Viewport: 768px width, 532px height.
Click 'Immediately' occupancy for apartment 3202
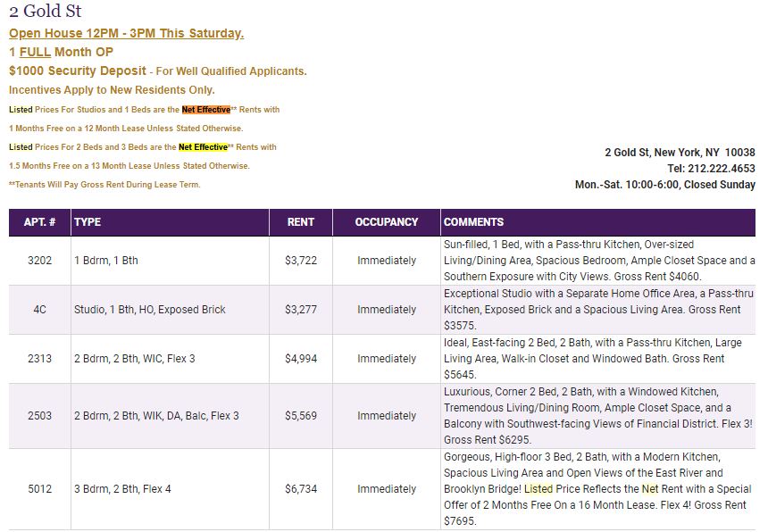387,261
